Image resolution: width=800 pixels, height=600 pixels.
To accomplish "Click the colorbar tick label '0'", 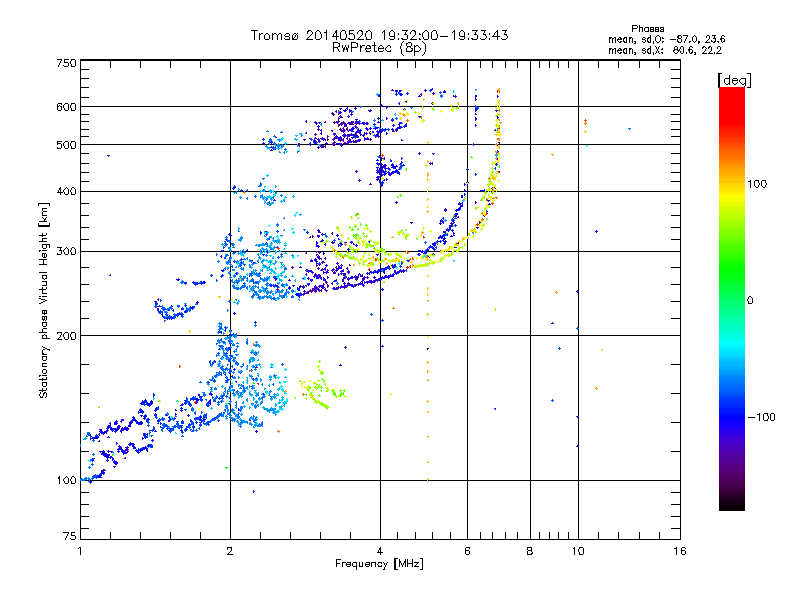I will point(750,301).
